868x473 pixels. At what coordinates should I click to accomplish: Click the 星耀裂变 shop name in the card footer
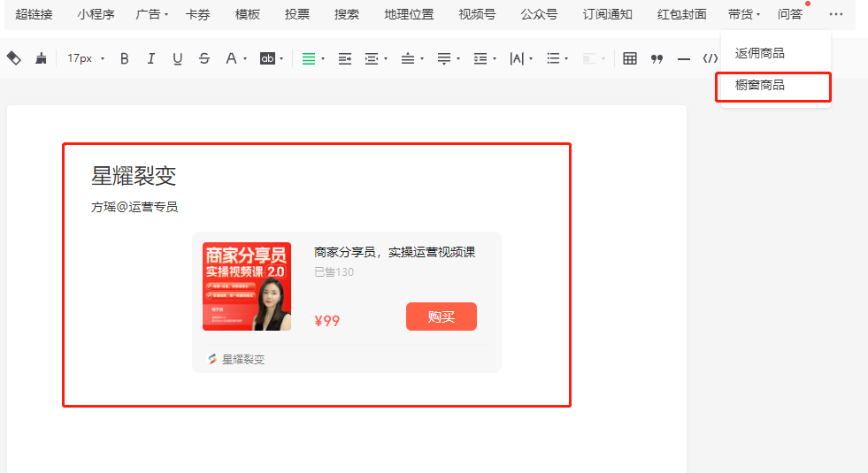coord(243,359)
